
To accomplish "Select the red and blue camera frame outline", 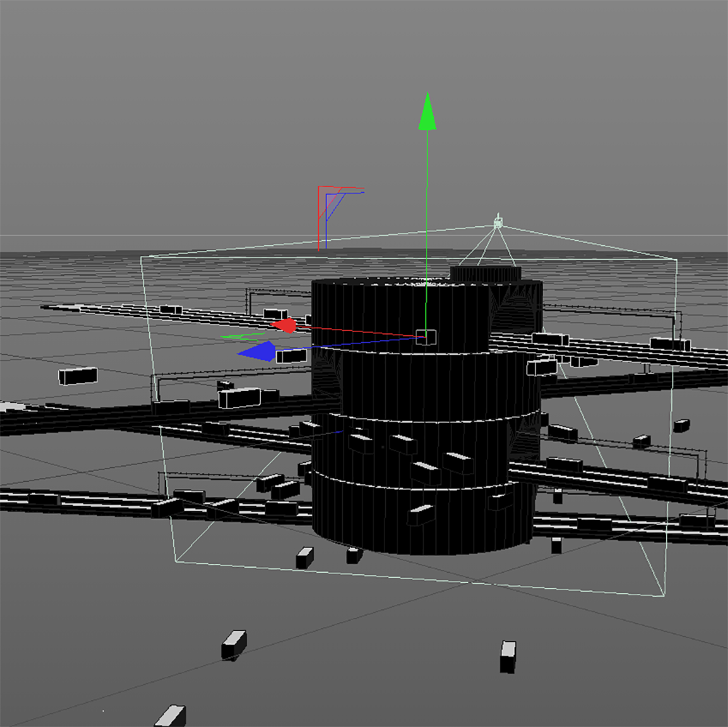I will coord(341,218).
